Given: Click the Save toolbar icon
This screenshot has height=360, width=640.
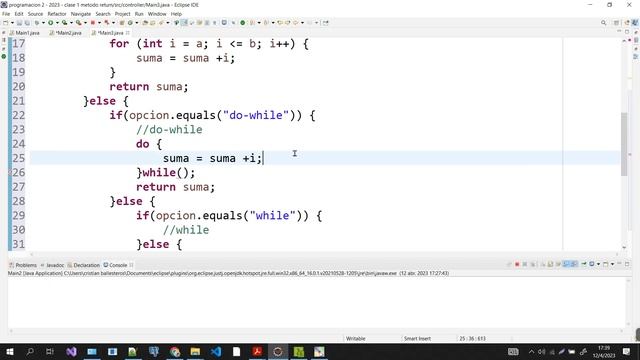Looking at the screenshot, I should coord(19,23).
